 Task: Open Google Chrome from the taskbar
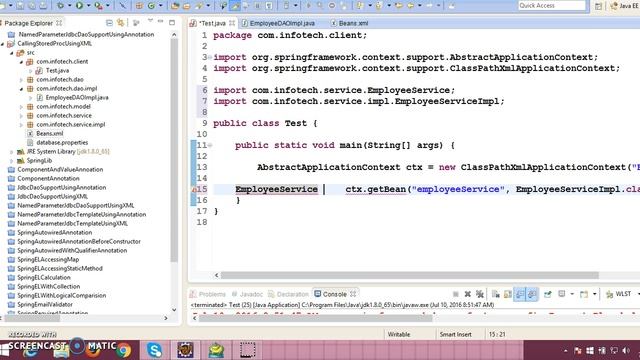[124, 350]
